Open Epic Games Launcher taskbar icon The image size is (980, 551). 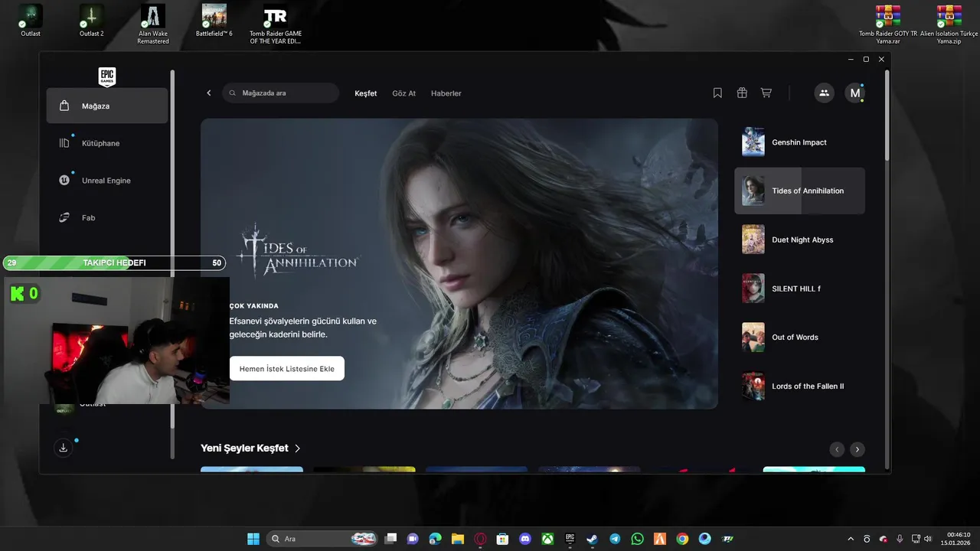click(570, 539)
